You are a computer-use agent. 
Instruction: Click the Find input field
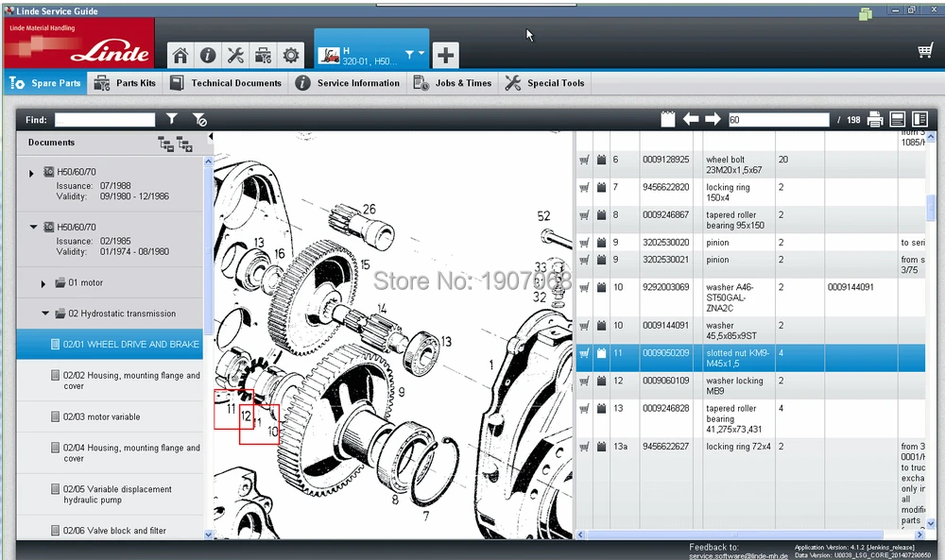105,120
